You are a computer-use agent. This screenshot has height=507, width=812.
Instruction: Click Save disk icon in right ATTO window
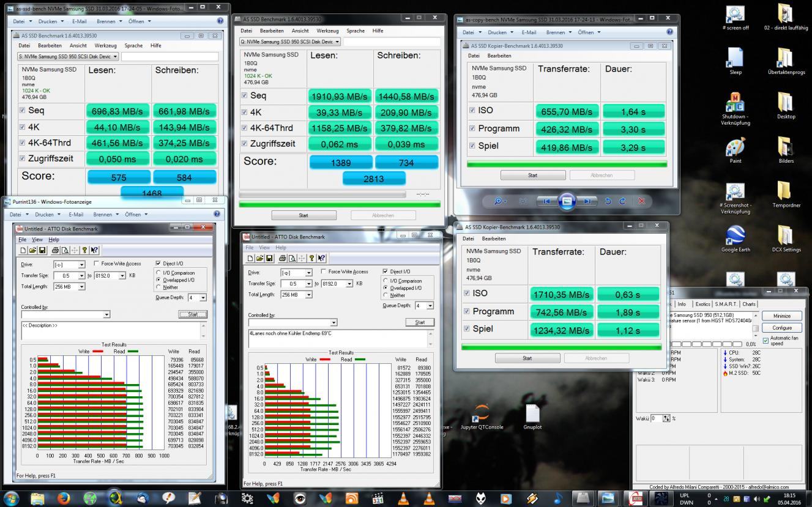269,259
